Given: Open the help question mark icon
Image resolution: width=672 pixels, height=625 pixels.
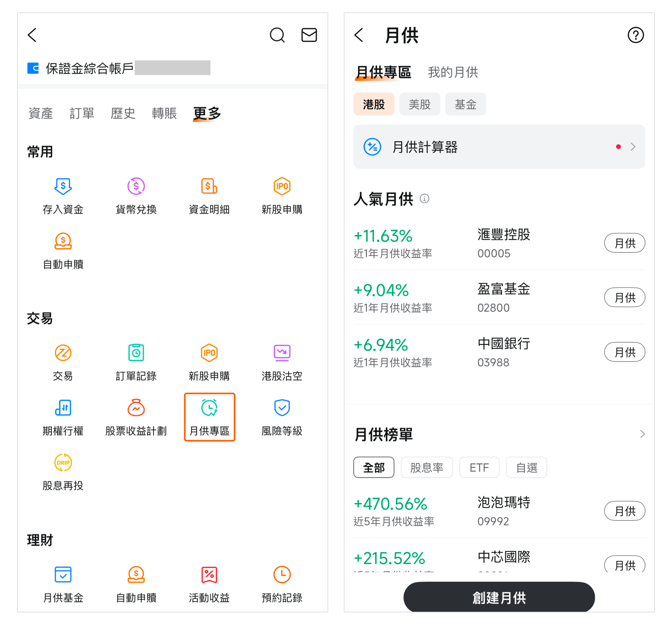Looking at the screenshot, I should [x=636, y=35].
